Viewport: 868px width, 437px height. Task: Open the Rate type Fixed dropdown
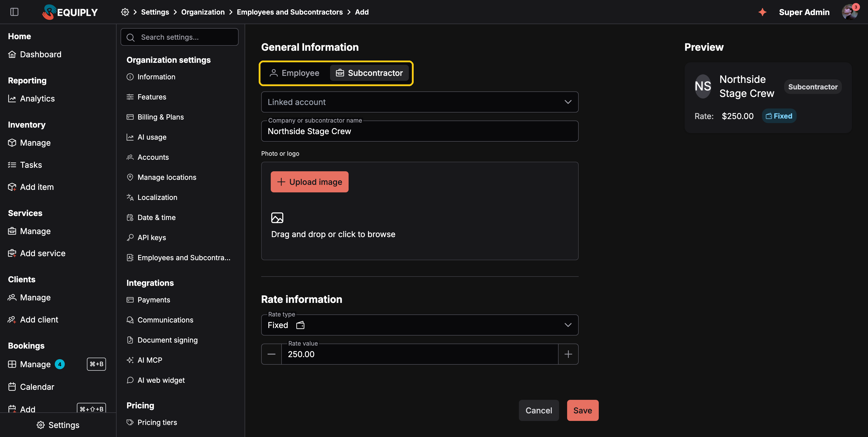tap(419, 325)
